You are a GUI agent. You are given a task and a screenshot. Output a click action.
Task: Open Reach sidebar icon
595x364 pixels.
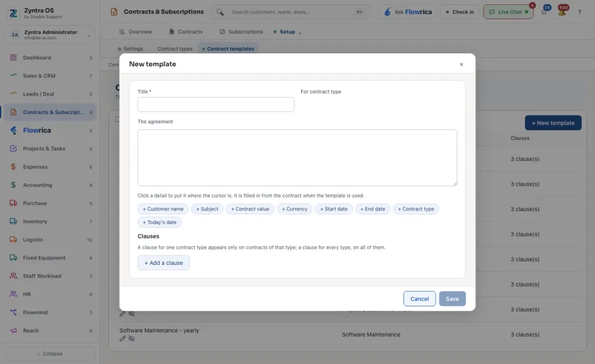coord(13,331)
